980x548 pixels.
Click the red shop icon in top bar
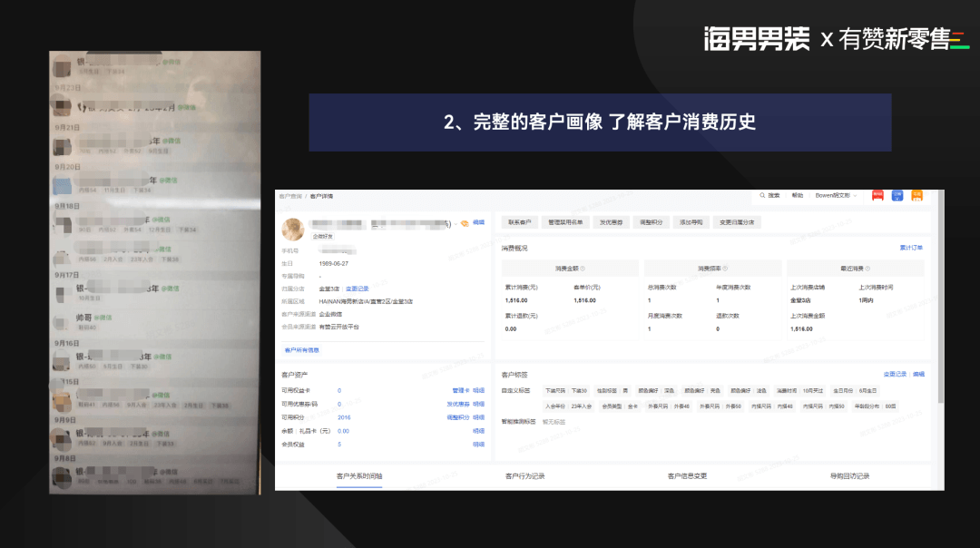pyautogui.click(x=877, y=196)
